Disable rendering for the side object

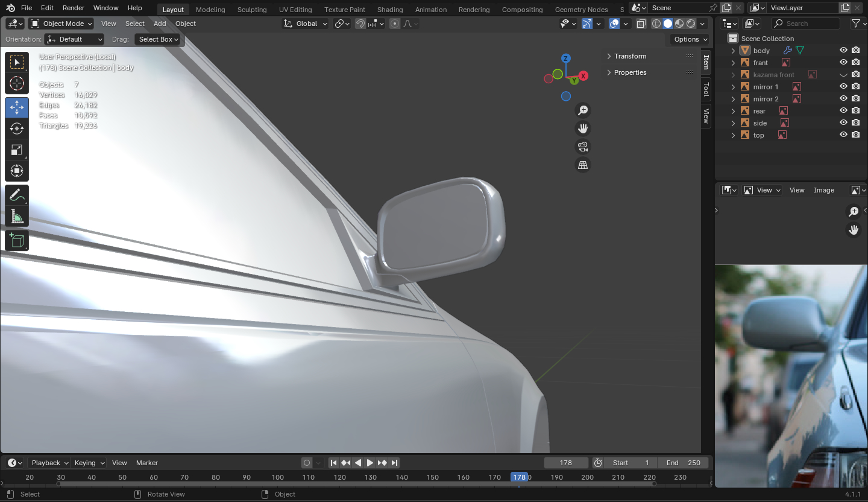[856, 123]
